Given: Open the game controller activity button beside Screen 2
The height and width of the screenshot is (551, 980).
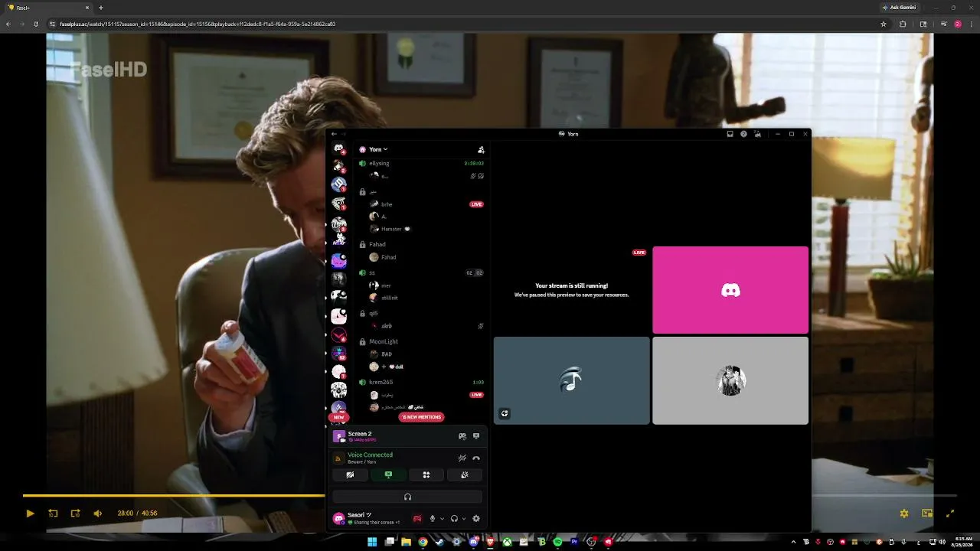Looking at the screenshot, I should click(462, 436).
